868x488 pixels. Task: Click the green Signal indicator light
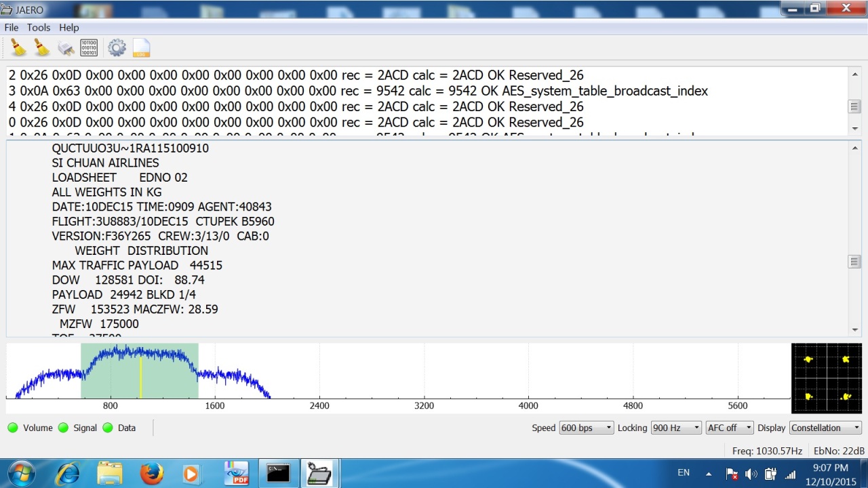(x=63, y=428)
